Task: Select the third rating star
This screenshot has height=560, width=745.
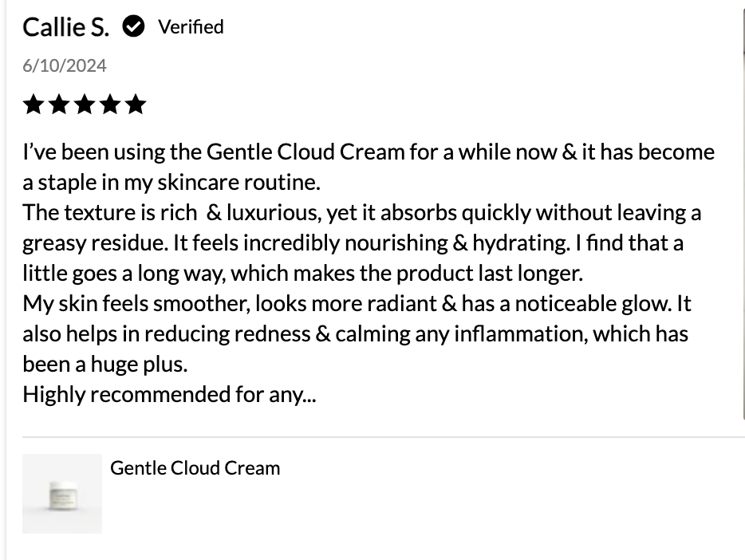Action: pyautogui.click(x=85, y=105)
